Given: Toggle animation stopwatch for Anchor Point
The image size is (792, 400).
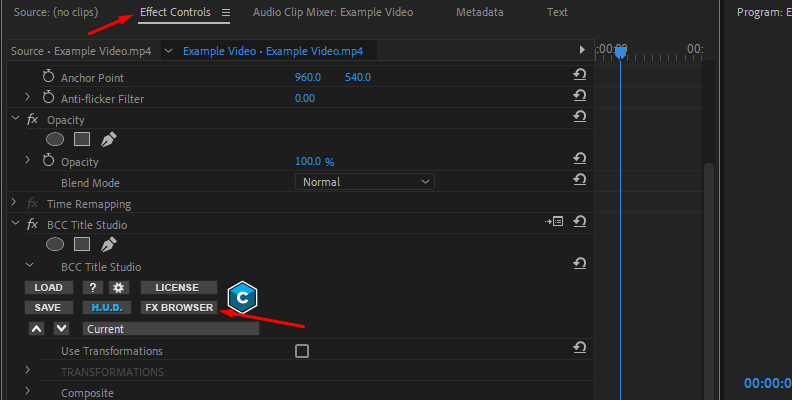Looking at the screenshot, I should pyautogui.click(x=48, y=77).
